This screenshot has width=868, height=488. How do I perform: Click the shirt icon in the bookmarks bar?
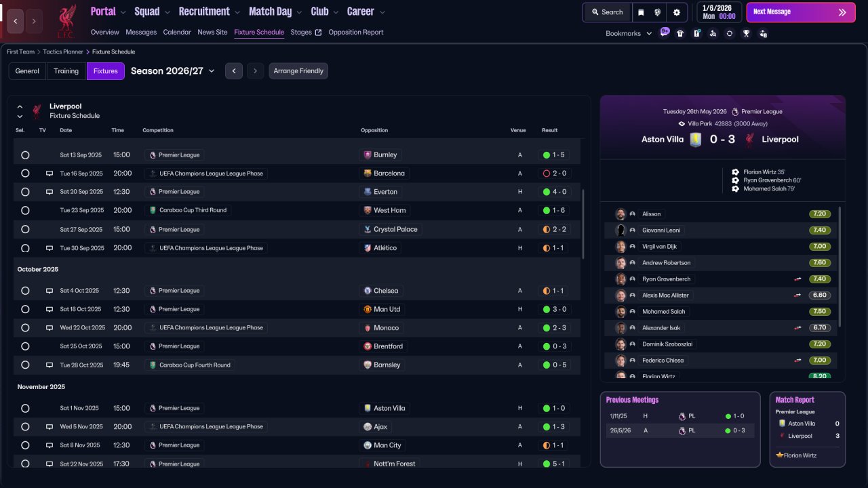[680, 33]
